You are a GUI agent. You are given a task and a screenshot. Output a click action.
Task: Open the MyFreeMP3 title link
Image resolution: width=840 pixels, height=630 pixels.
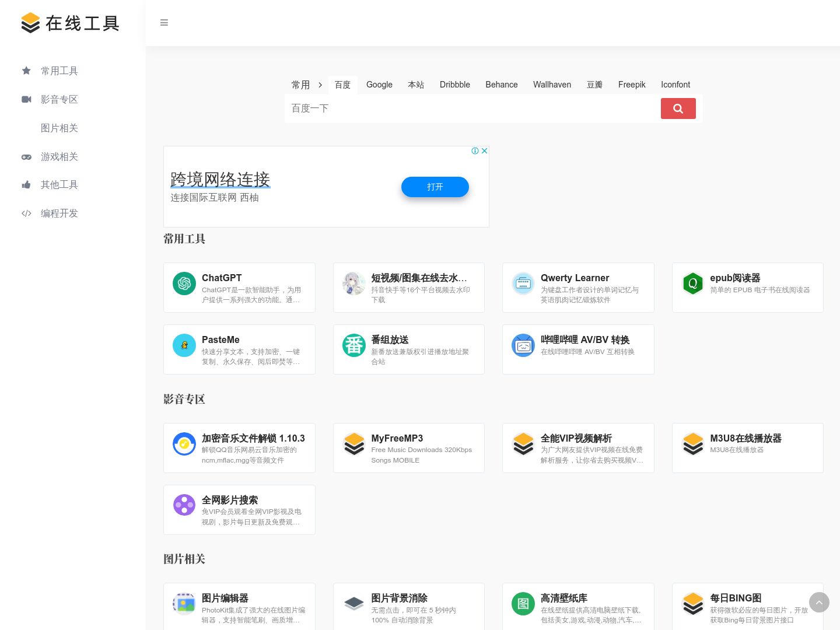tap(397, 438)
